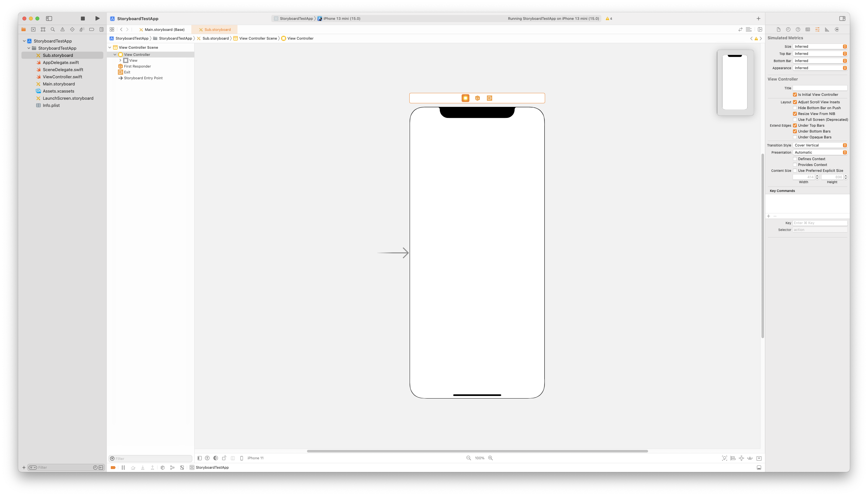
Task: Expand the View item in outline
Action: tap(120, 61)
